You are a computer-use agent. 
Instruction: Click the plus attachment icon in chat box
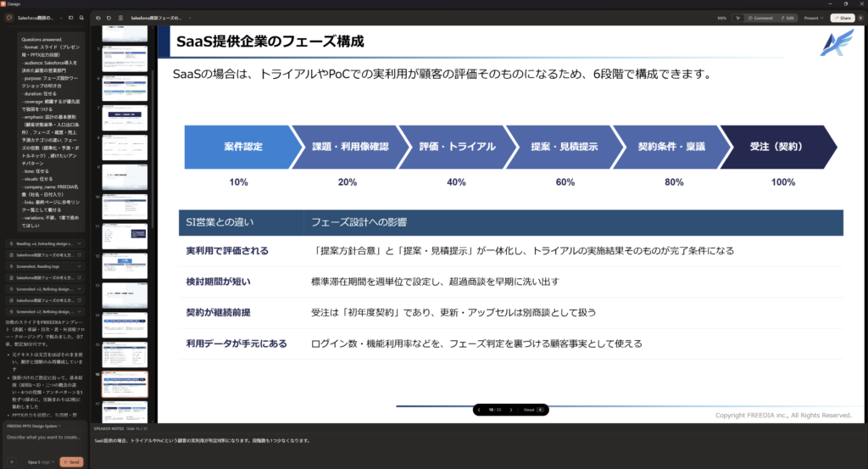12,462
